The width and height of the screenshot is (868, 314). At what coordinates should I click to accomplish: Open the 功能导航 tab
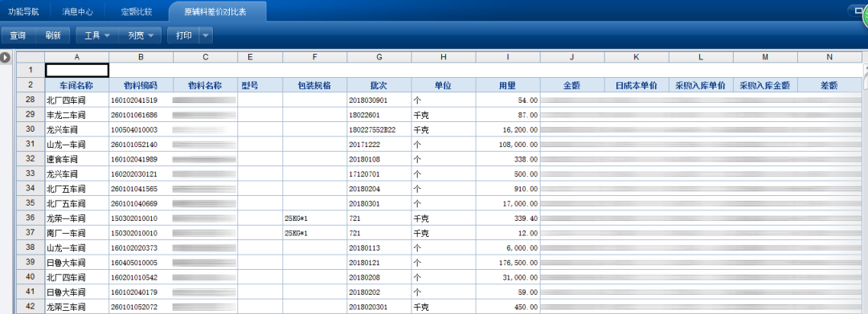point(24,11)
